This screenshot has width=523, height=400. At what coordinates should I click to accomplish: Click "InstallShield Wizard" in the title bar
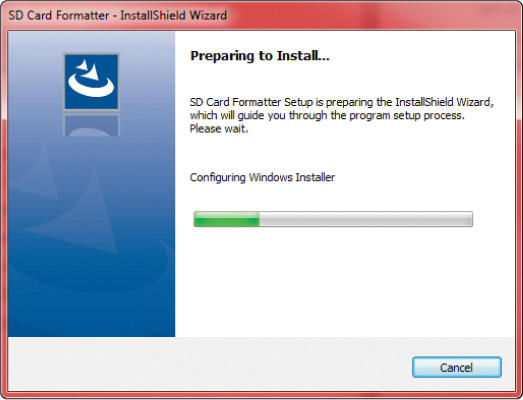[173, 15]
